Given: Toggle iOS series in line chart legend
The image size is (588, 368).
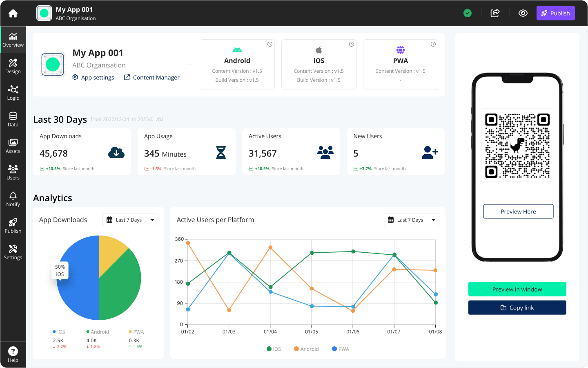Looking at the screenshot, I should click(274, 349).
